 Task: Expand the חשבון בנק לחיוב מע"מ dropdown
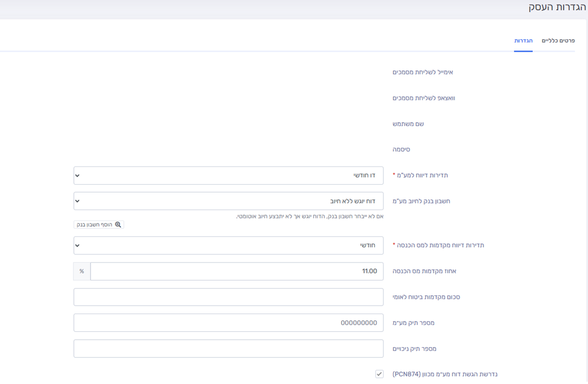[x=228, y=201]
